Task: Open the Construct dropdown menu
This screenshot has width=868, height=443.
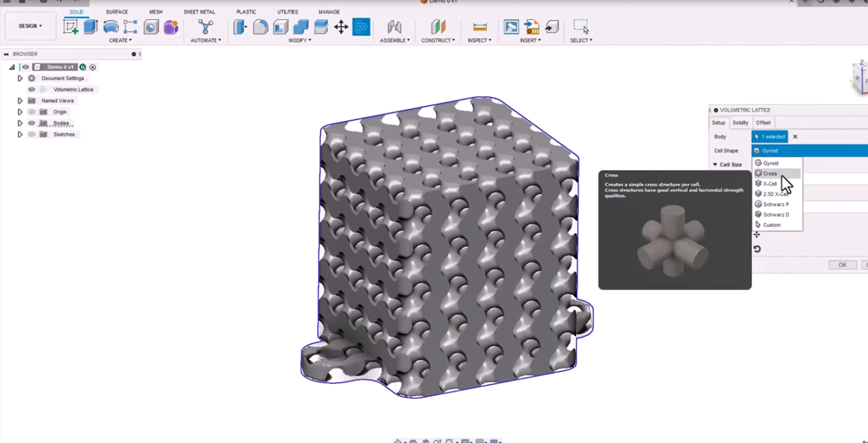Action: point(438,40)
